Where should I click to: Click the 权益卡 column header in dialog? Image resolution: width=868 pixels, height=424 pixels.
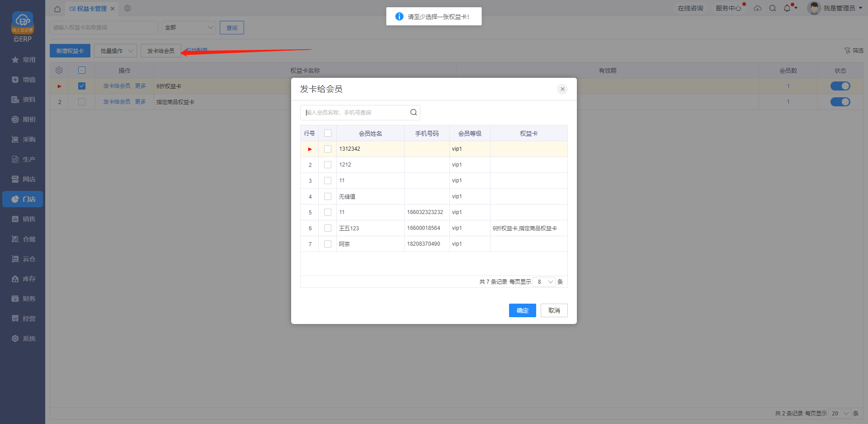tap(529, 133)
